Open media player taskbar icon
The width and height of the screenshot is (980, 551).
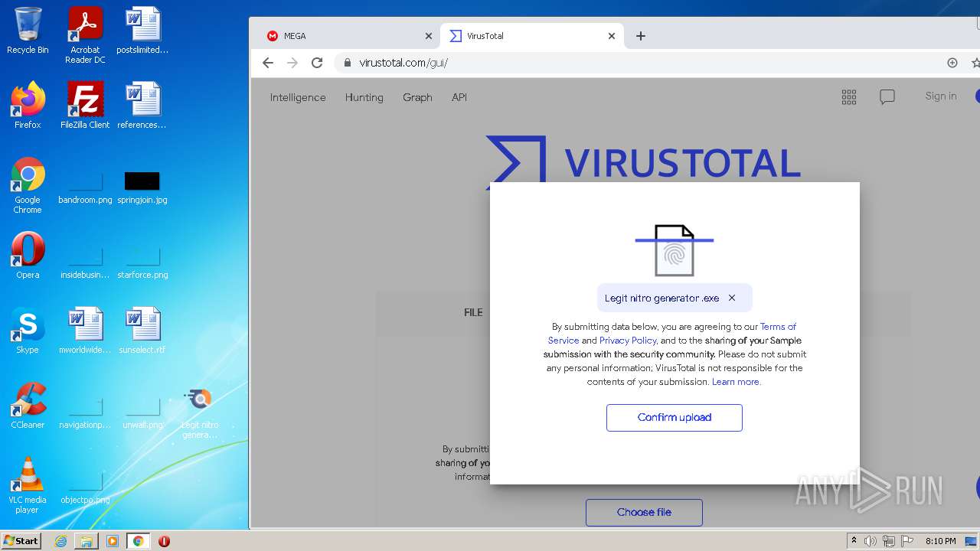pyautogui.click(x=113, y=541)
